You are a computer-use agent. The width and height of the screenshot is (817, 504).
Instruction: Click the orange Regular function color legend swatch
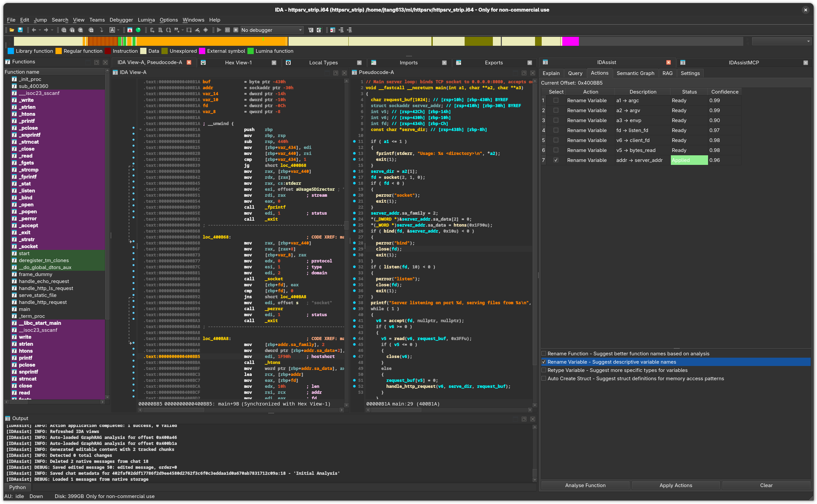coord(59,51)
